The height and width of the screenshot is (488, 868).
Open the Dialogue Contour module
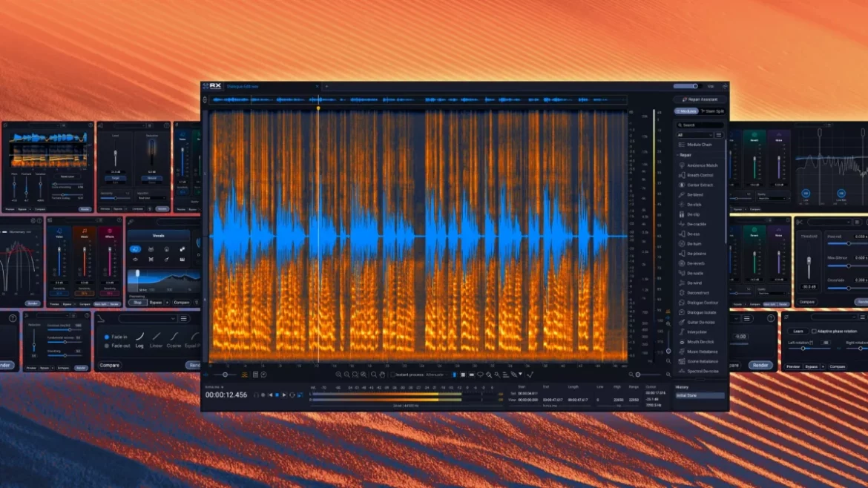(698, 303)
